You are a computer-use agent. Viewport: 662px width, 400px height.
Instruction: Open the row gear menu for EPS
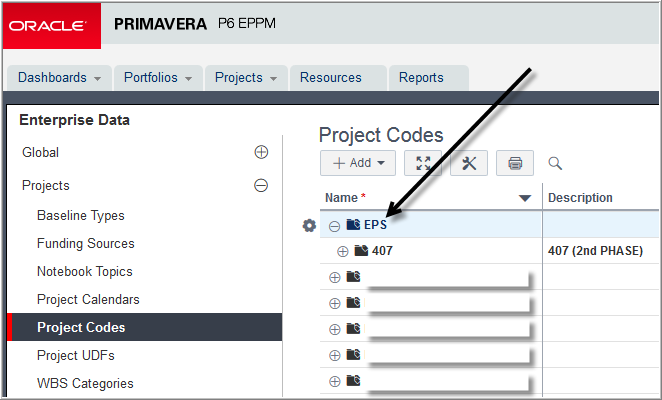[x=309, y=226]
